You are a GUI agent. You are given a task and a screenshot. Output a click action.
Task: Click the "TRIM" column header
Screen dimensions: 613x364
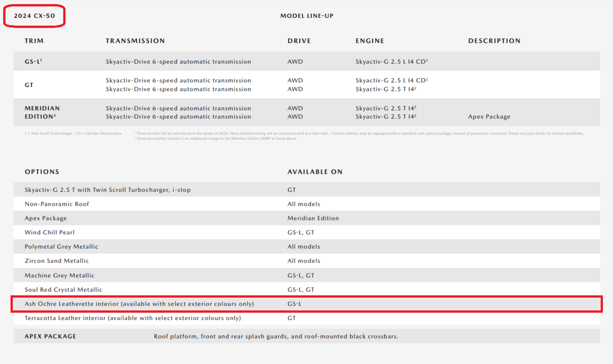[x=34, y=41]
